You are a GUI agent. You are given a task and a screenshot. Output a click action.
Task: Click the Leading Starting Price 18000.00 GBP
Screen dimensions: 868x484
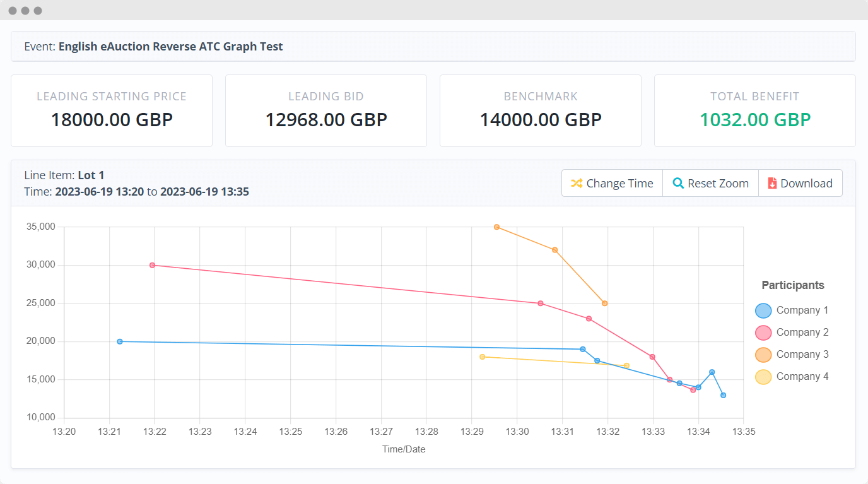point(112,119)
